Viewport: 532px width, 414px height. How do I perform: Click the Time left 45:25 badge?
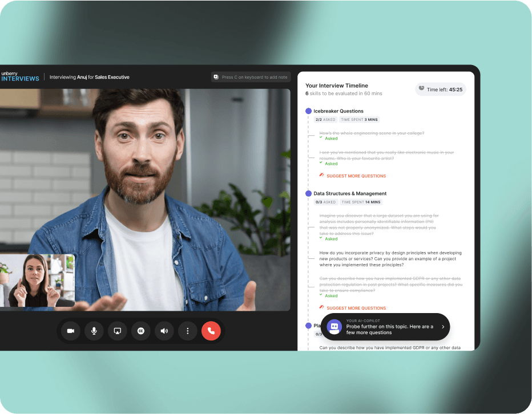click(441, 90)
